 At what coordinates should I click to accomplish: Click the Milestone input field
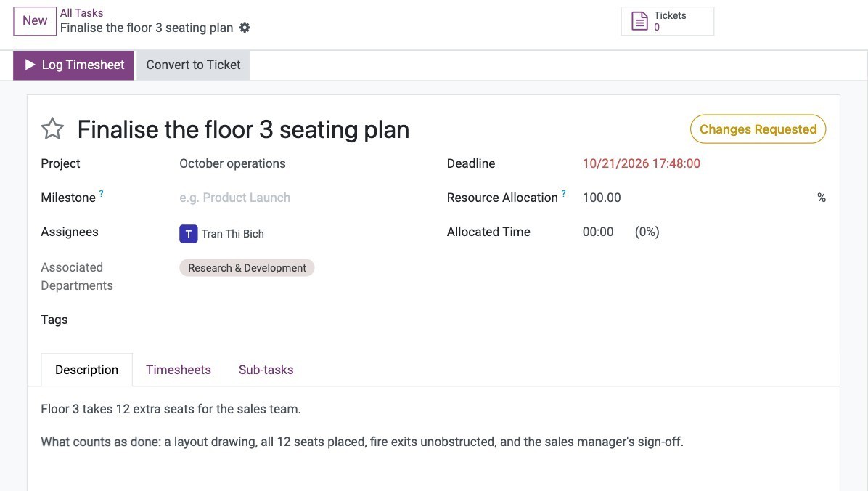(299, 198)
